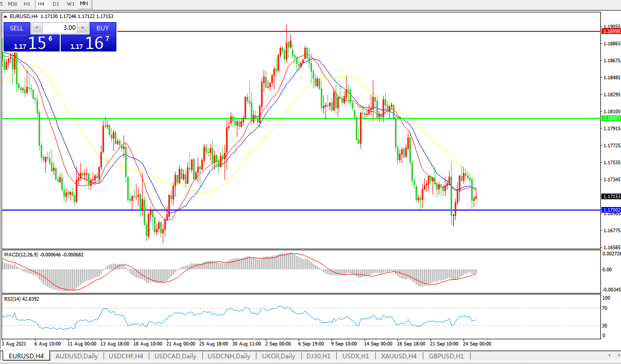Go to the GBPUSD,H1 chart tab
The width and height of the screenshot is (621, 364).
pos(446,356)
